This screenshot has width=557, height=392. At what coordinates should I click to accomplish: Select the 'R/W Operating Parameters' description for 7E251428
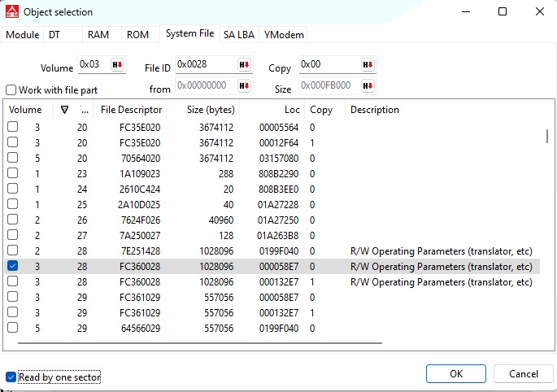[x=442, y=251]
